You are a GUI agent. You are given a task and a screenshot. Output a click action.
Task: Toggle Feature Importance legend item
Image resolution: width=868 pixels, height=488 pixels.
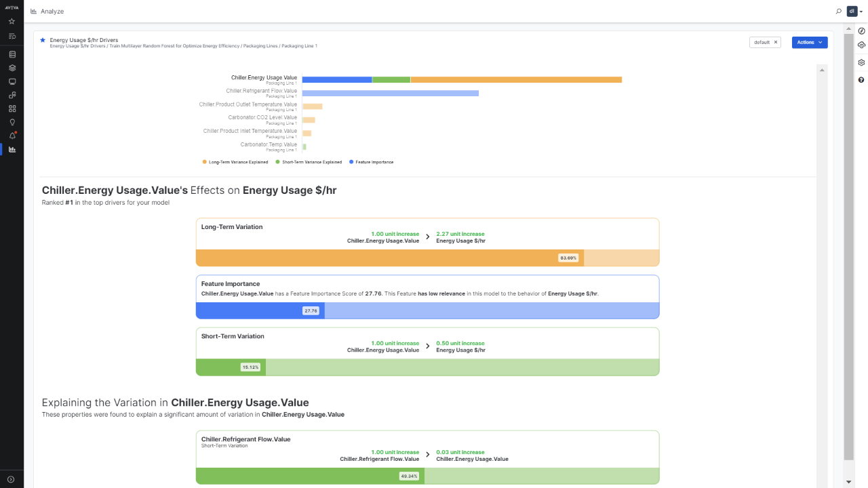tap(371, 162)
